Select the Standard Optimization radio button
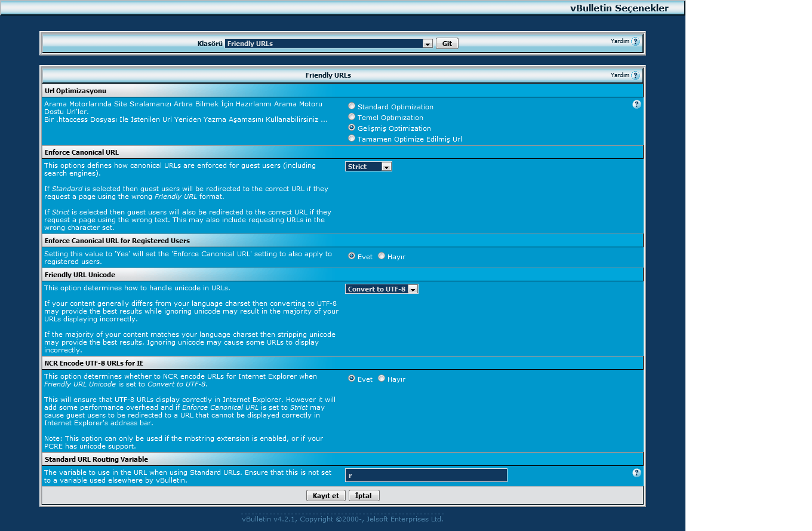 (352, 106)
